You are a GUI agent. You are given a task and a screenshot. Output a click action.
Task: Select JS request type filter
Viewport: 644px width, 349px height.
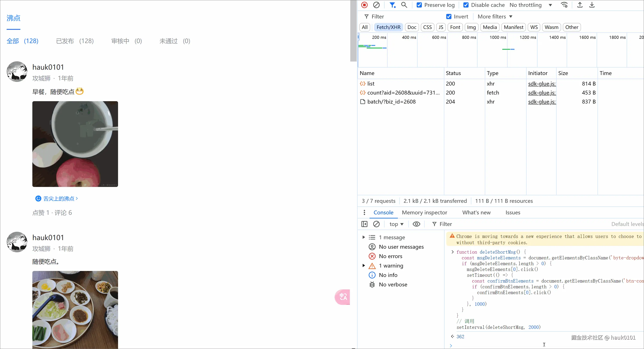441,27
